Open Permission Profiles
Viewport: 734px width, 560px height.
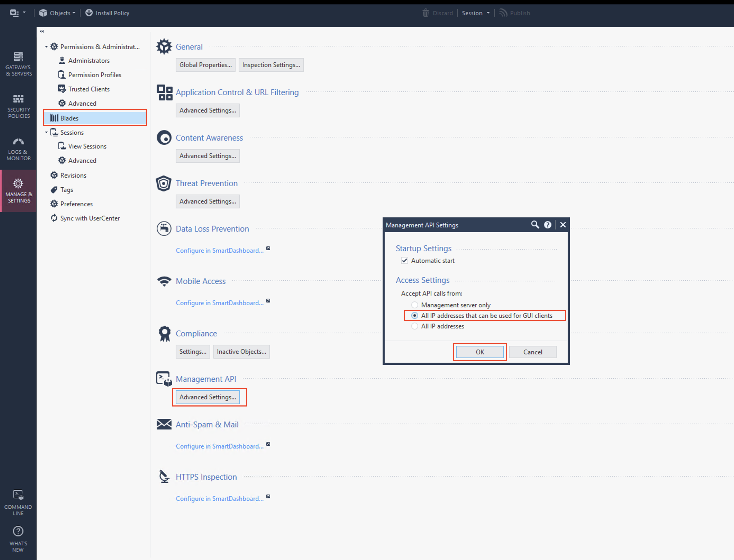pyautogui.click(x=95, y=75)
